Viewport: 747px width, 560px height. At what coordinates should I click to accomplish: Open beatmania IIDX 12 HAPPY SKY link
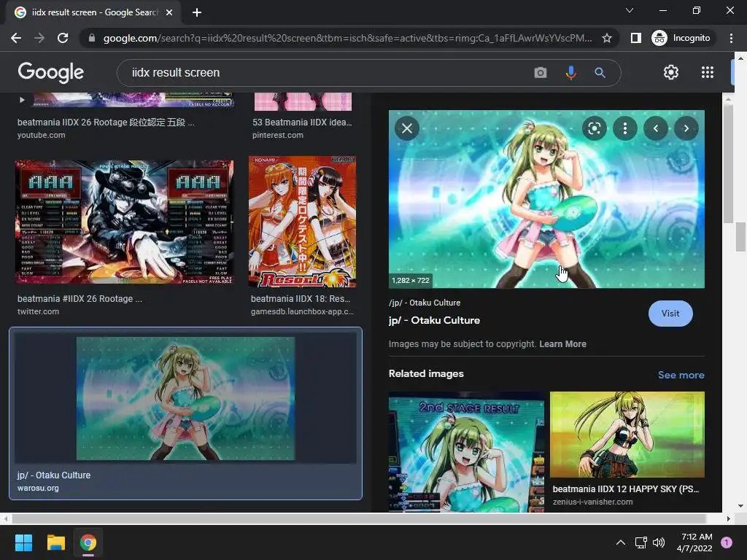coord(625,489)
